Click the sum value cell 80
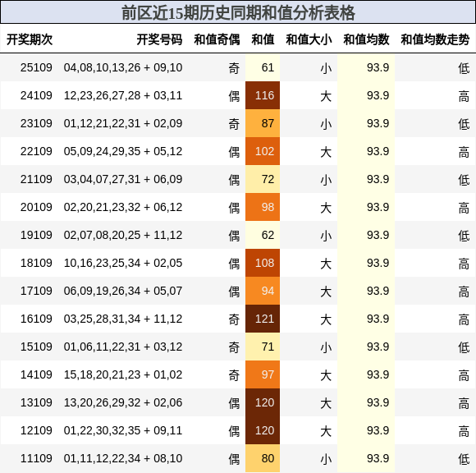 click(263, 459)
